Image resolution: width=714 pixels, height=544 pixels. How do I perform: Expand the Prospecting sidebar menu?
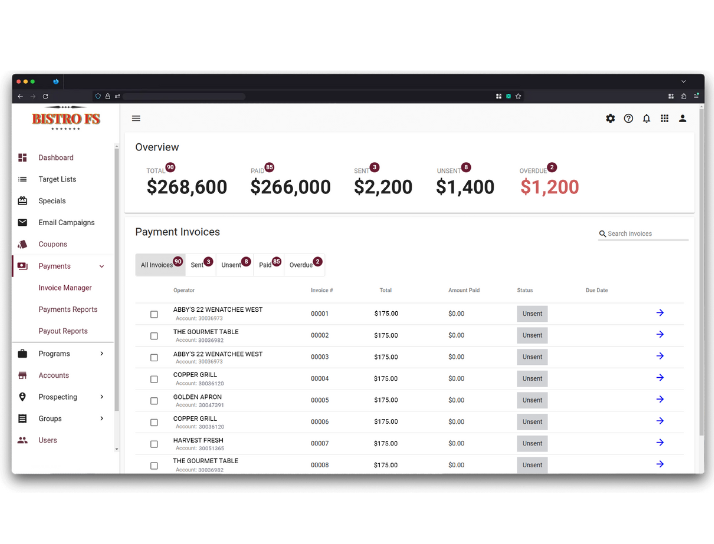tap(102, 397)
